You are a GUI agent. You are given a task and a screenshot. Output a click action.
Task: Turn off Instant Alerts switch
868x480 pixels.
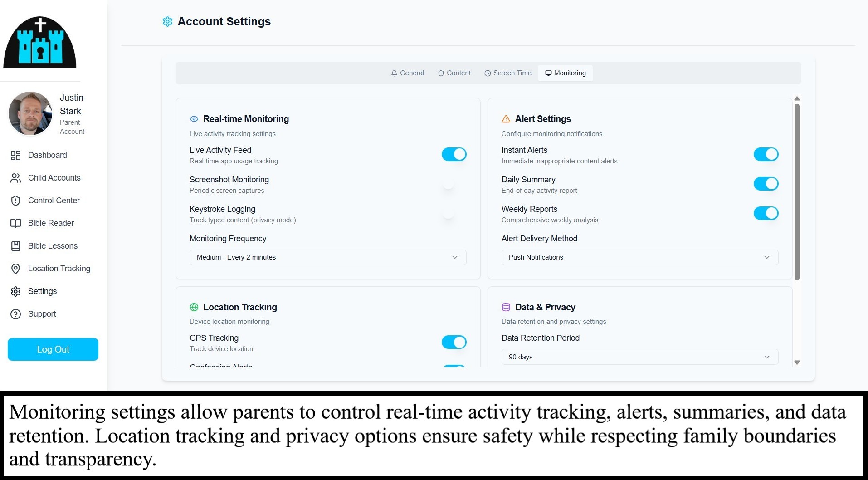(766, 154)
